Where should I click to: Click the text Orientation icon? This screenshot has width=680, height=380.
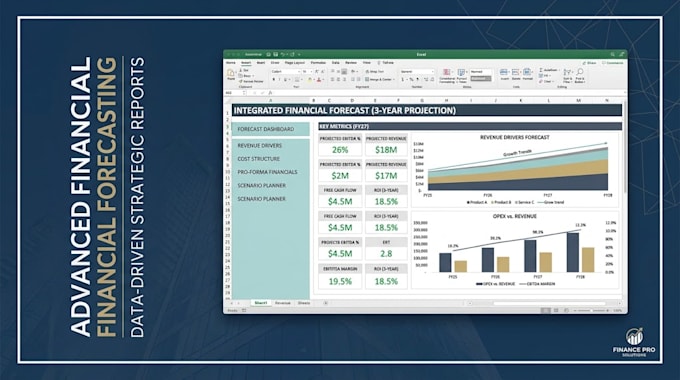click(353, 71)
